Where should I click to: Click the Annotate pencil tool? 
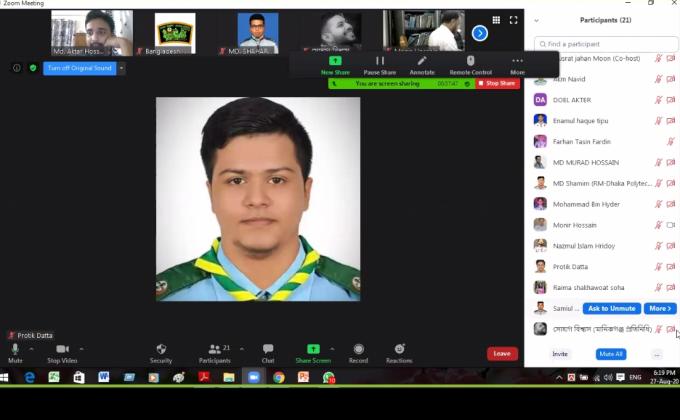(422, 62)
